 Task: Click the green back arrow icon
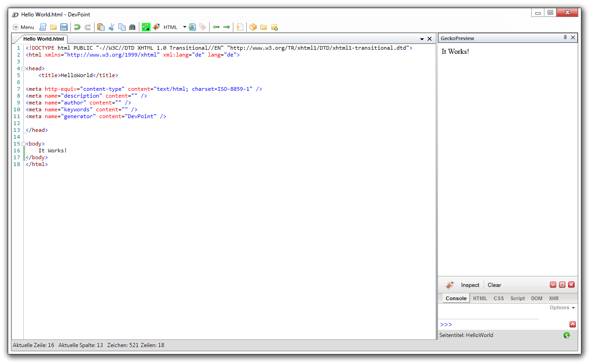(216, 27)
